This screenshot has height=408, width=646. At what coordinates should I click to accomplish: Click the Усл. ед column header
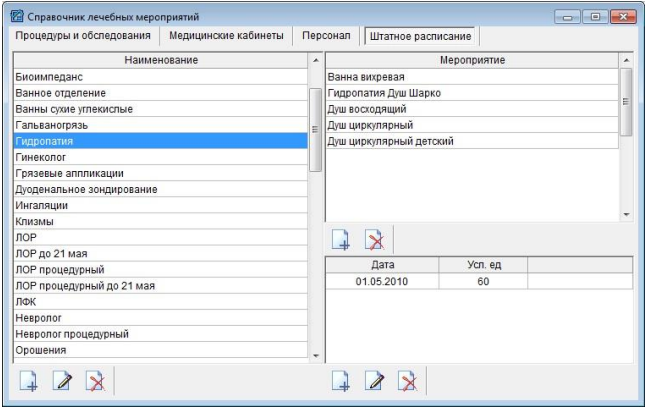[482, 264]
